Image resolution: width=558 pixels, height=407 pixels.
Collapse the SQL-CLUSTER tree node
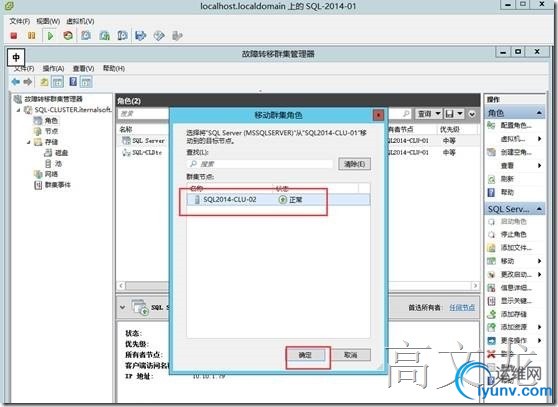[19, 110]
